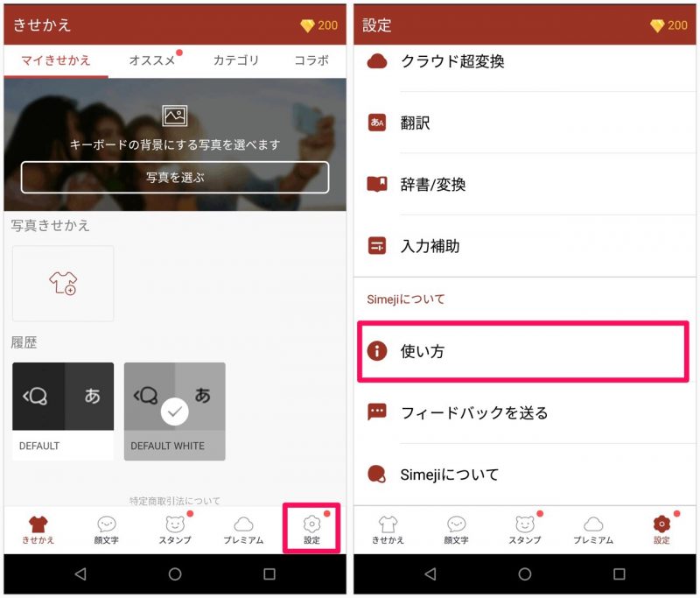Image resolution: width=700 pixels, height=598 pixels.
Task: Open the 特定商取引法について link
Action: [175, 501]
